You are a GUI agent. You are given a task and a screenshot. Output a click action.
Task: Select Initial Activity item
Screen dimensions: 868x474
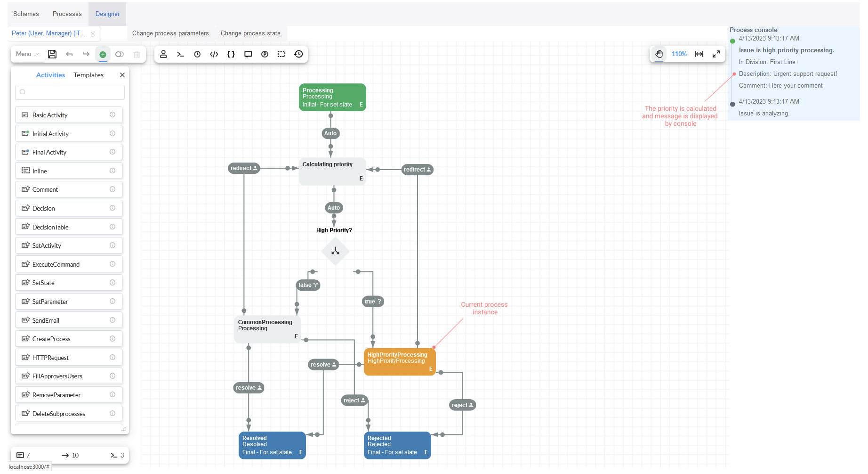click(x=69, y=134)
